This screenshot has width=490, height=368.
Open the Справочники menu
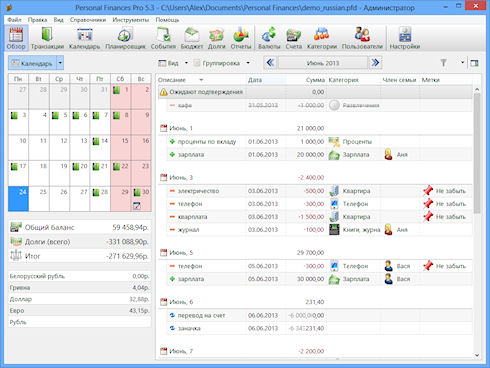[x=88, y=20]
